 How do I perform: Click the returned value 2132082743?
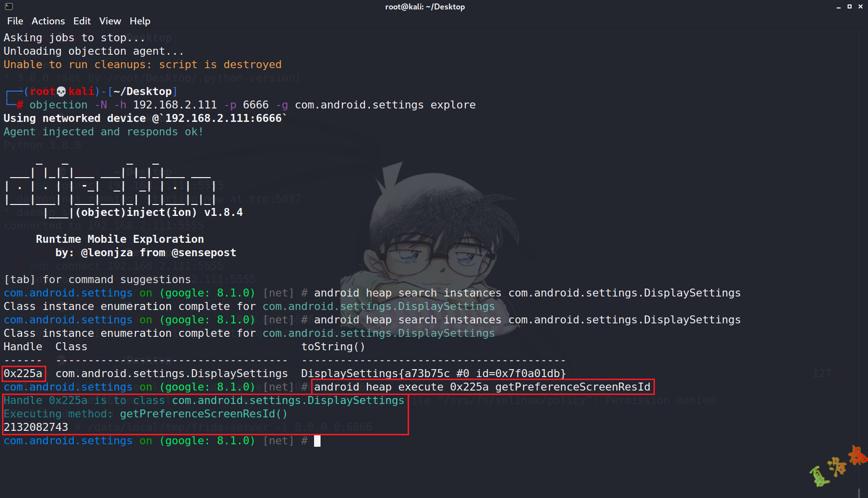[x=36, y=427]
